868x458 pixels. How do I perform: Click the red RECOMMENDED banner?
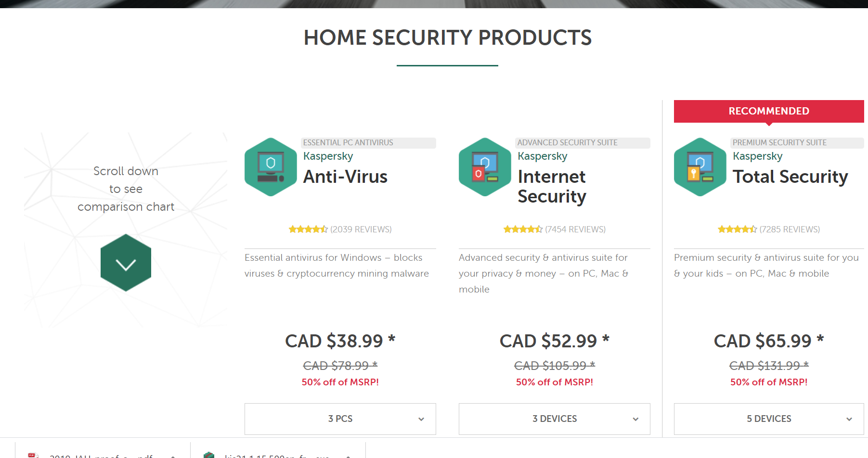click(x=769, y=111)
